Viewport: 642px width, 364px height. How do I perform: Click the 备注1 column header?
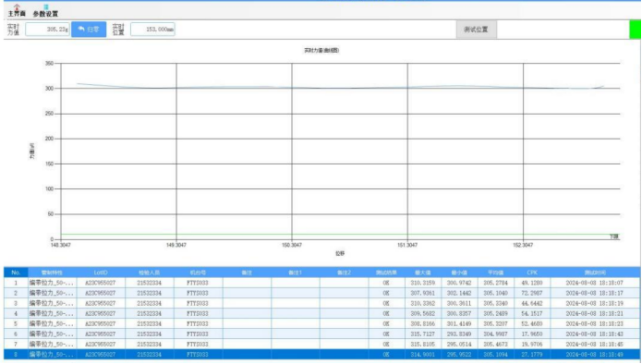(x=296, y=273)
